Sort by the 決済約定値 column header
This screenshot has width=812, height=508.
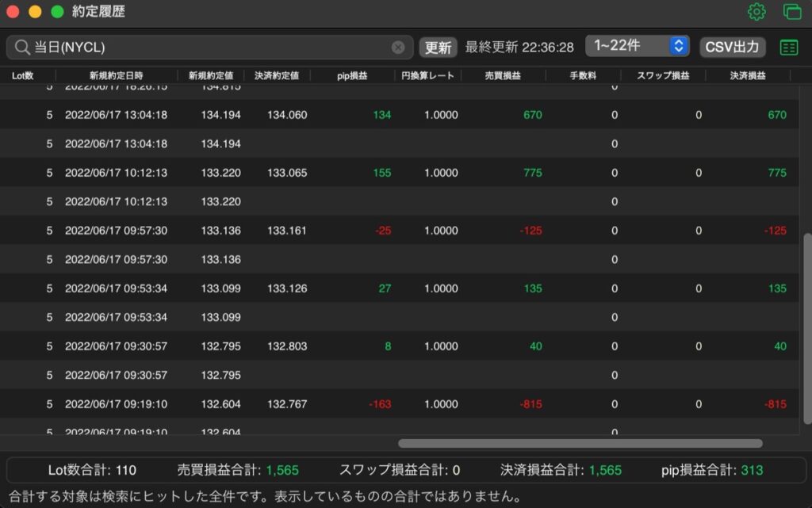coord(277,75)
